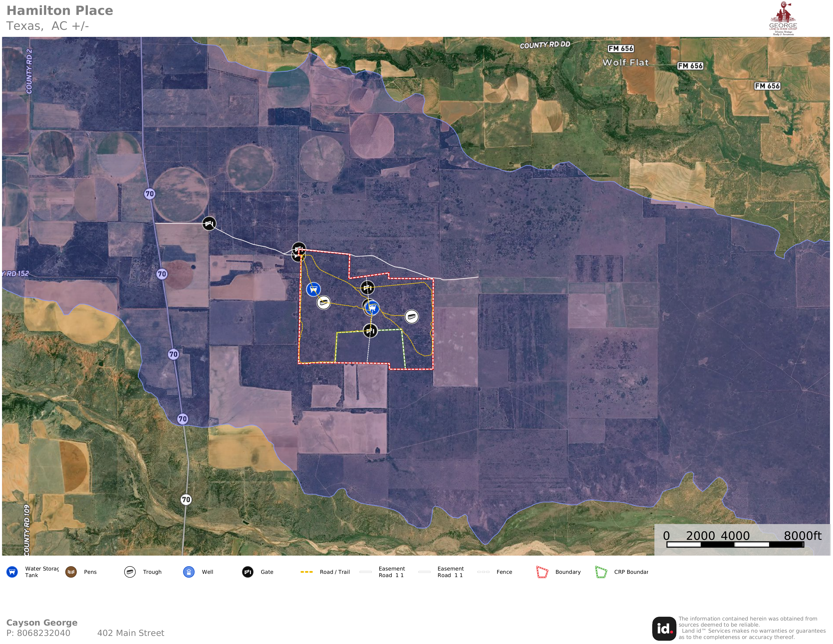Click the black Gate legend icon
833x644 pixels.
click(247, 572)
